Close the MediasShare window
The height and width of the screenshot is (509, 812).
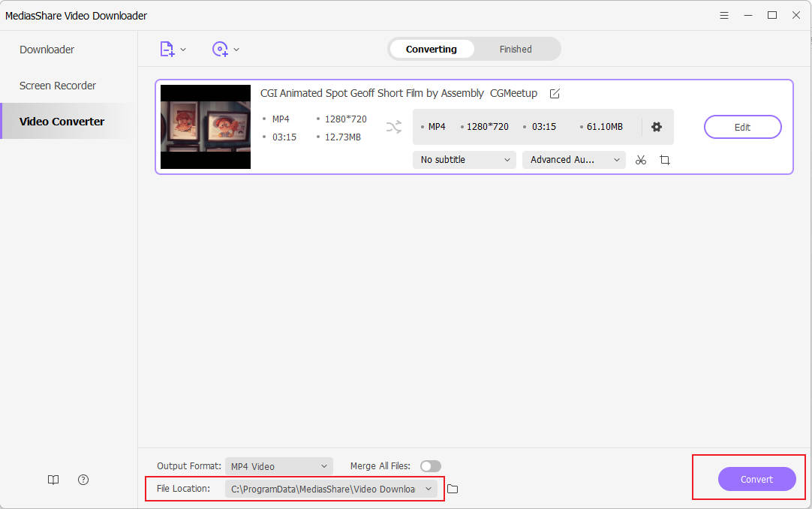[796, 16]
